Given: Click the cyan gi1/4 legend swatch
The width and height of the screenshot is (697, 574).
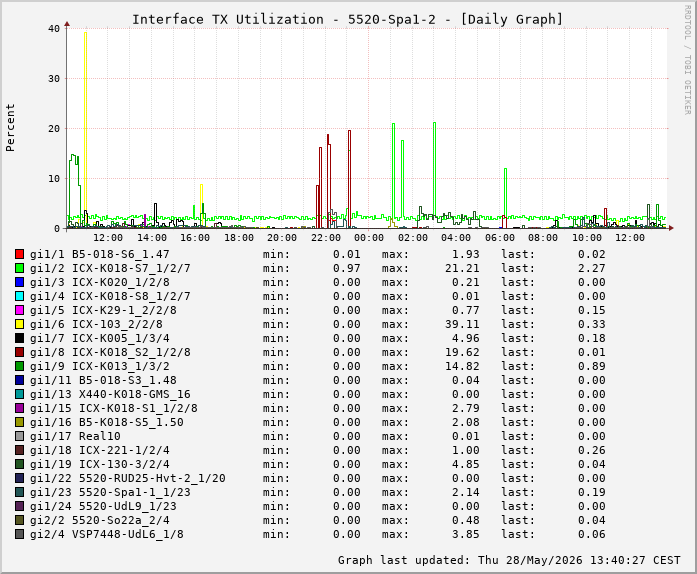Looking at the screenshot, I should click(19, 296).
